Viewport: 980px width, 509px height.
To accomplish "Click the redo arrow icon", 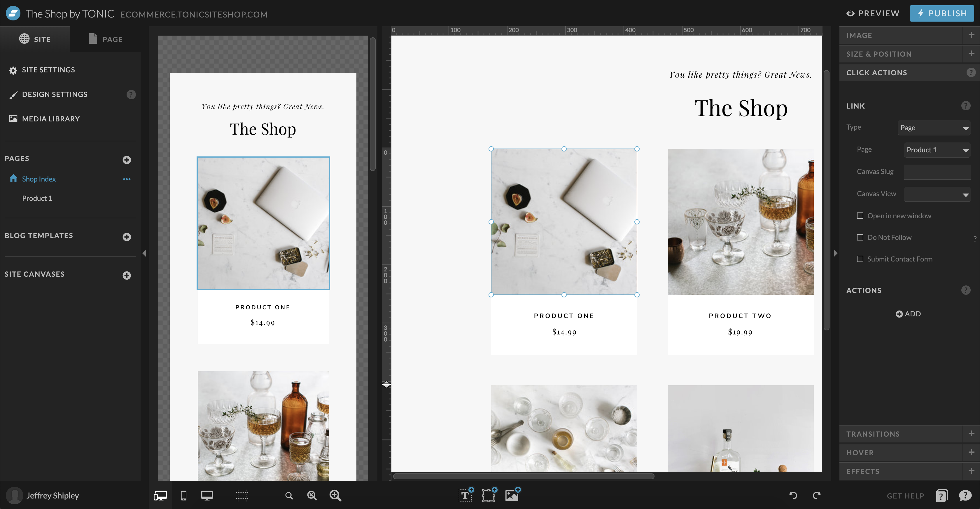I will pyautogui.click(x=816, y=495).
